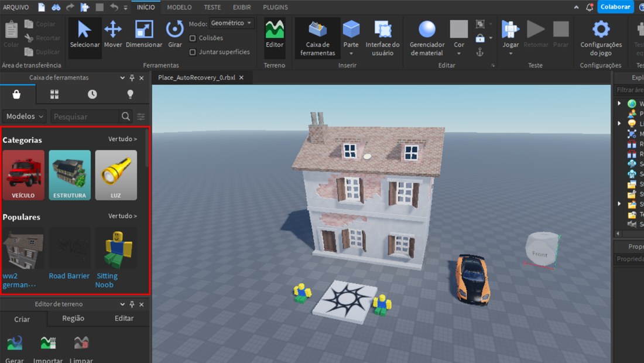This screenshot has height=363, width=644.
Task: Click the Pesquisar search field
Action: point(85,117)
